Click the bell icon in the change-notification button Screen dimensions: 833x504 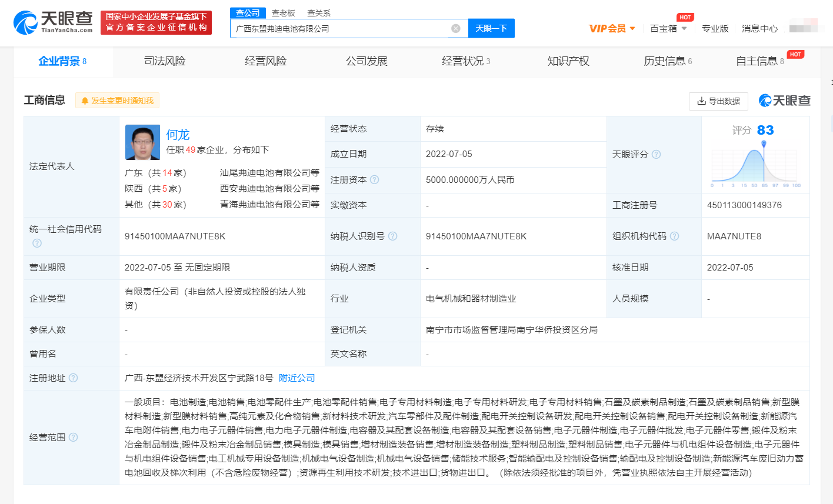coord(85,101)
